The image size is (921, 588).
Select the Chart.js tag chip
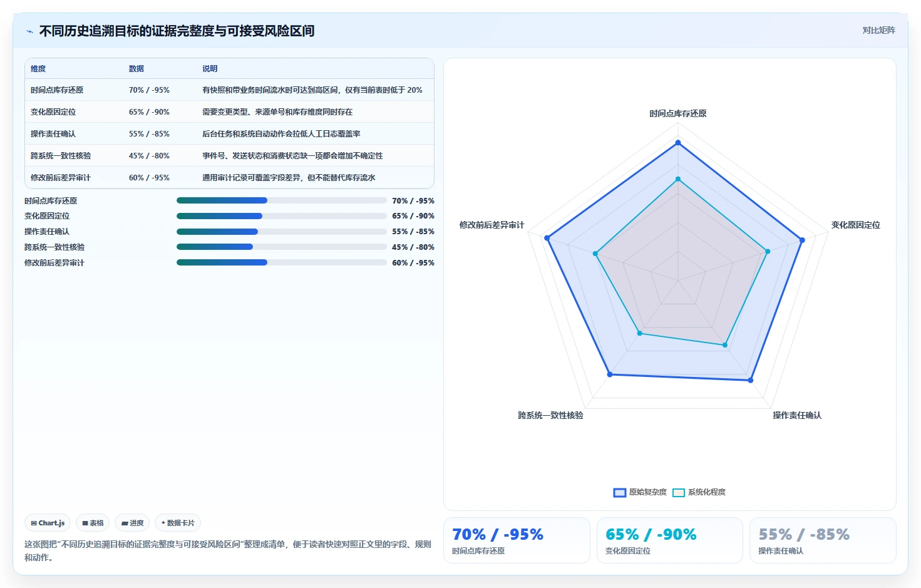point(48,523)
